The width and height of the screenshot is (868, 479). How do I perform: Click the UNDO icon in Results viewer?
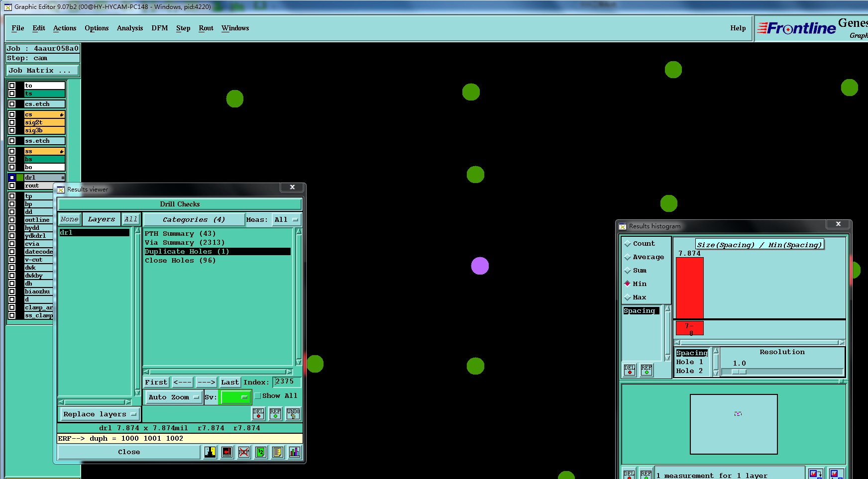coord(293,414)
